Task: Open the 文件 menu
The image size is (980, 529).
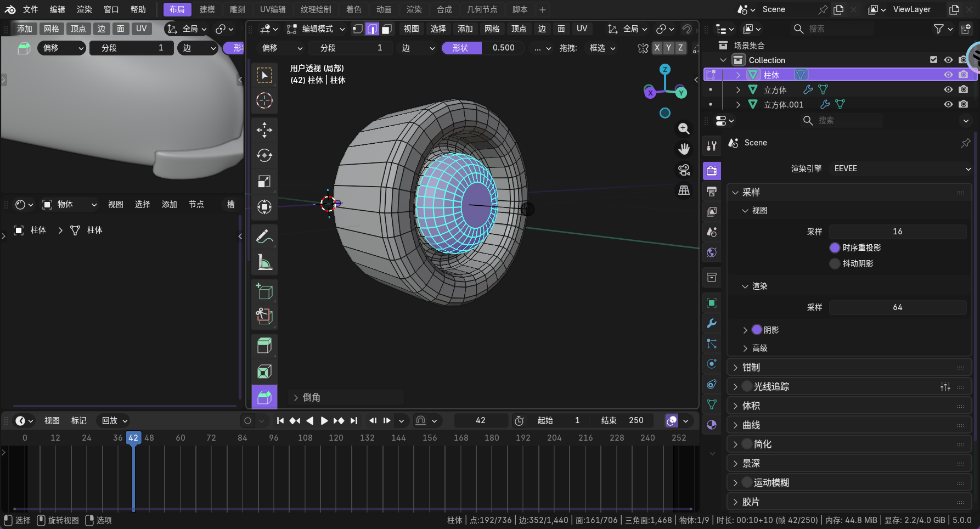Action: click(30, 9)
